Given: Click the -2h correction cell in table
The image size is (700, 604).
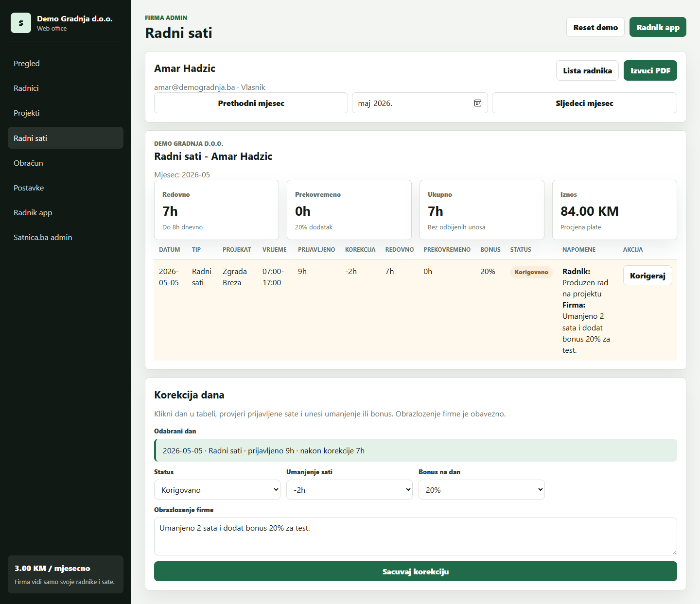Looking at the screenshot, I should click(x=351, y=272).
